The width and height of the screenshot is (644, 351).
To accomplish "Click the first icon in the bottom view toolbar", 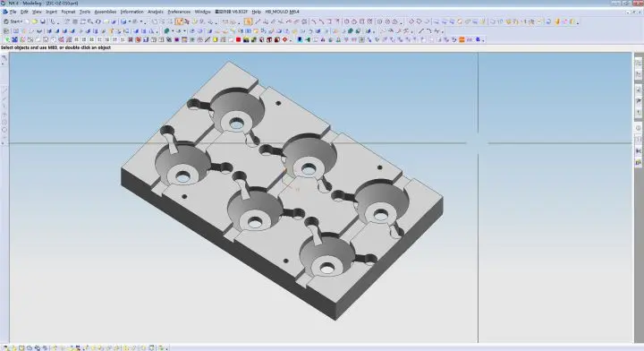I will [x=5, y=347].
